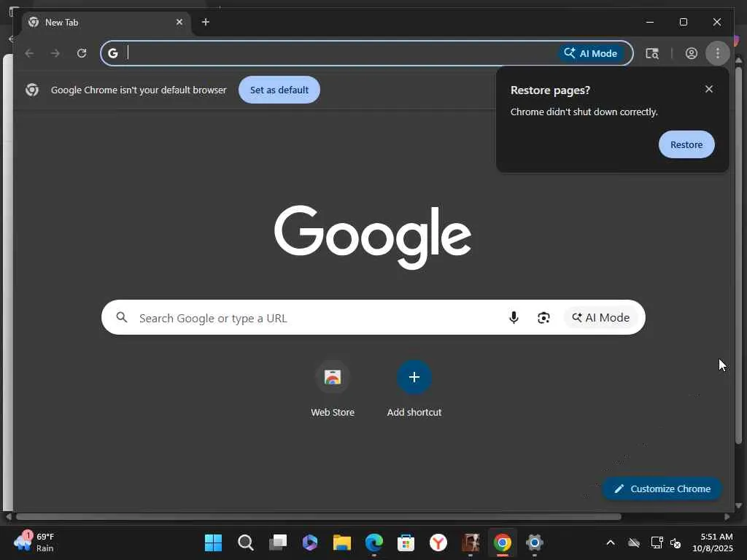Viewport: 747px width, 560px height.
Task: Click the cloud sync tray icon
Action: click(x=634, y=542)
